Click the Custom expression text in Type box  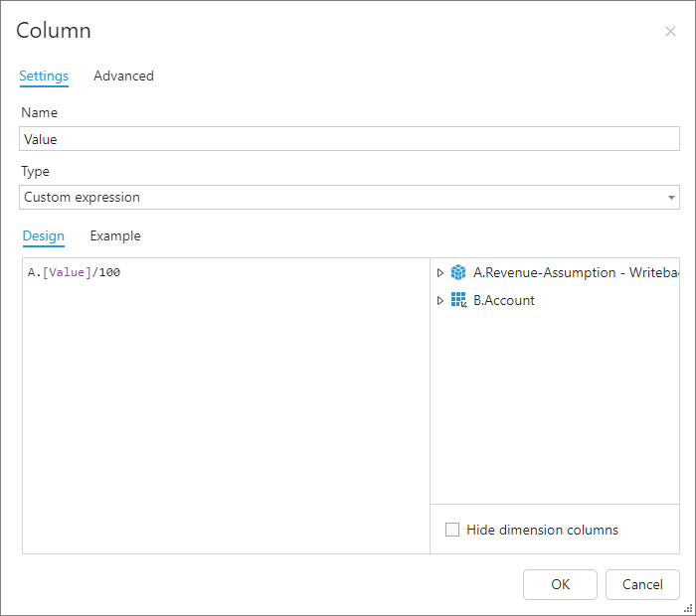[83, 197]
